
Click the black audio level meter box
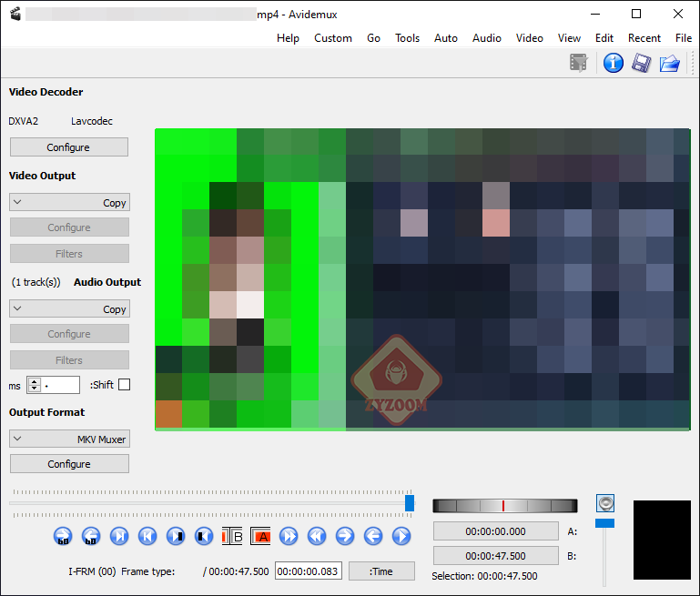(662, 540)
